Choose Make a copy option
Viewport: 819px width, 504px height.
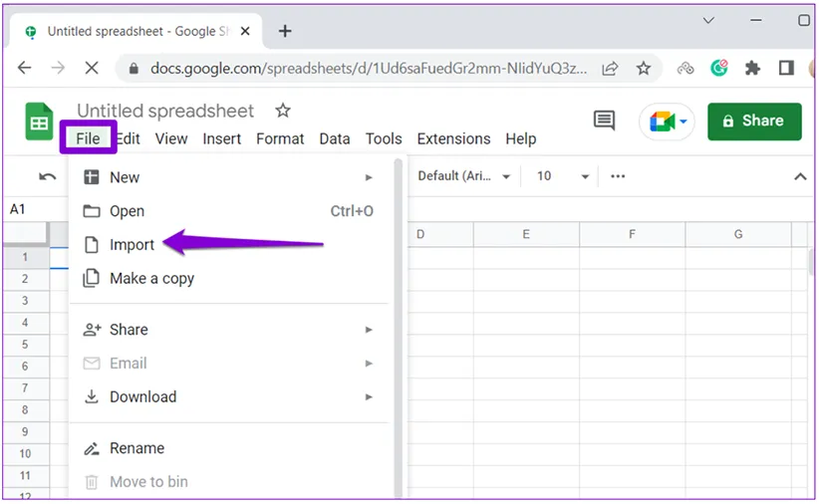click(x=151, y=278)
